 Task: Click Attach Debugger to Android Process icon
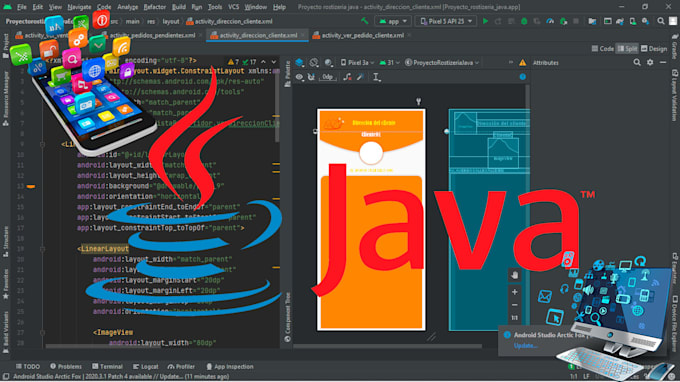coord(563,21)
